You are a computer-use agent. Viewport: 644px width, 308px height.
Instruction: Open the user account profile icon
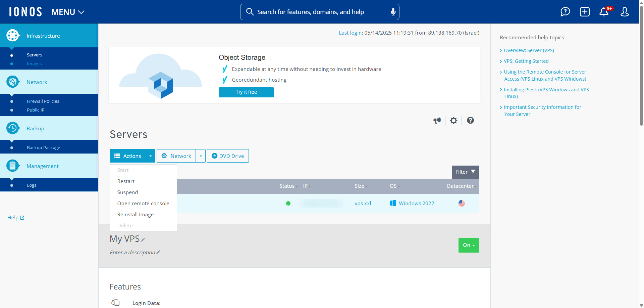click(625, 12)
